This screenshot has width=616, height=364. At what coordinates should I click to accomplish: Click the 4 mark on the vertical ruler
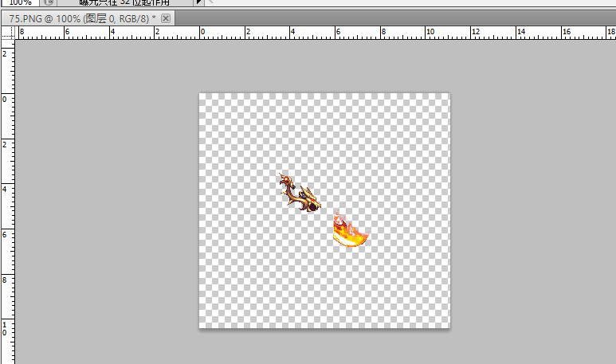click(6, 190)
